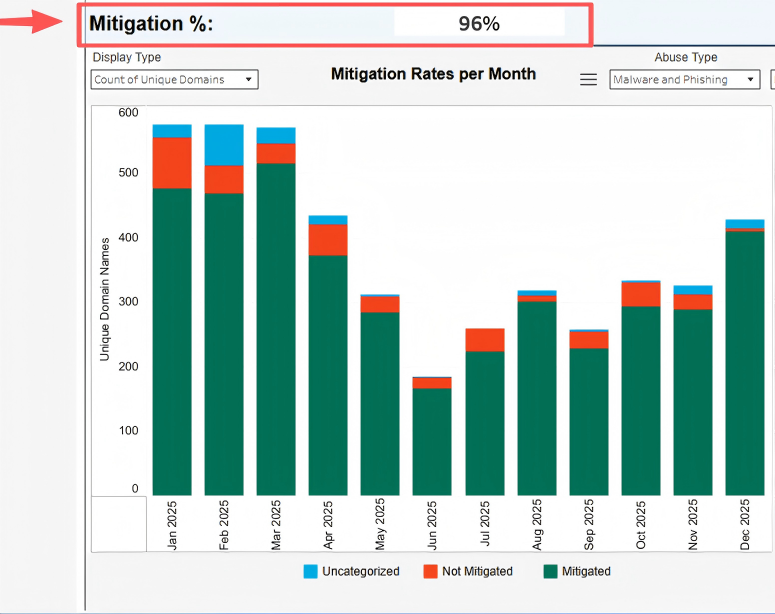Click the 96% Mitigation value box
The image size is (775, 614).
pos(479,24)
